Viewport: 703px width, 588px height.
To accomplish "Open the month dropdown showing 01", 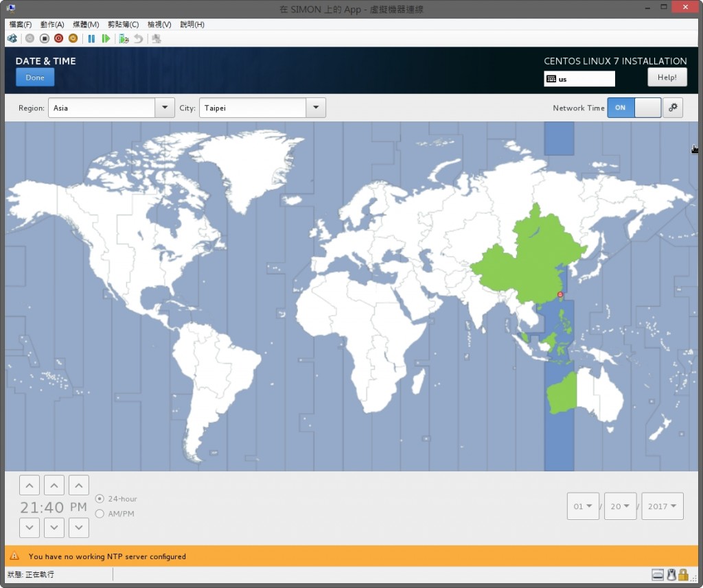I will tap(583, 506).
